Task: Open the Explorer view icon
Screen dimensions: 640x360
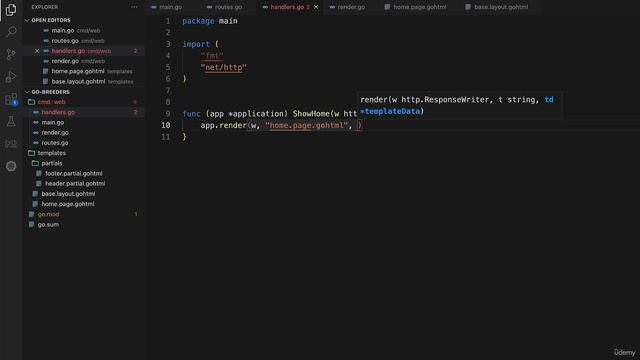Action: tap(11, 9)
